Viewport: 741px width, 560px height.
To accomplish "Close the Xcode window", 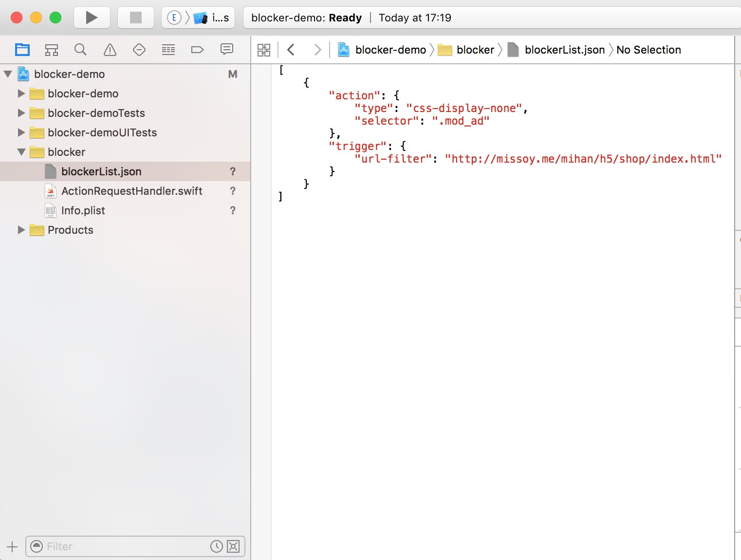I will (x=17, y=18).
